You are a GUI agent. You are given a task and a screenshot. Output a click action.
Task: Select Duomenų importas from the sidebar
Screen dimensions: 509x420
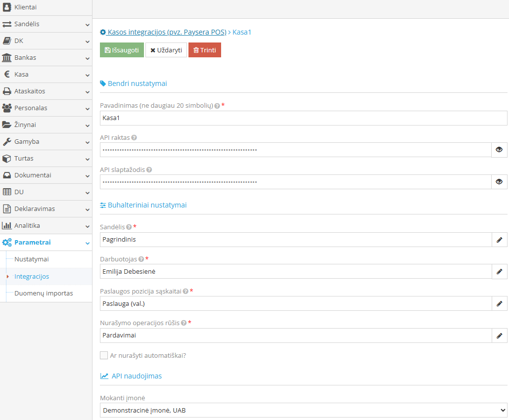pos(44,294)
